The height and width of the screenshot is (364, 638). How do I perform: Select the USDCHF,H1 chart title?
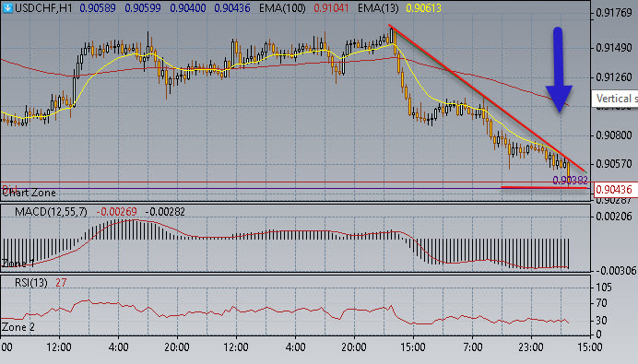43,8
